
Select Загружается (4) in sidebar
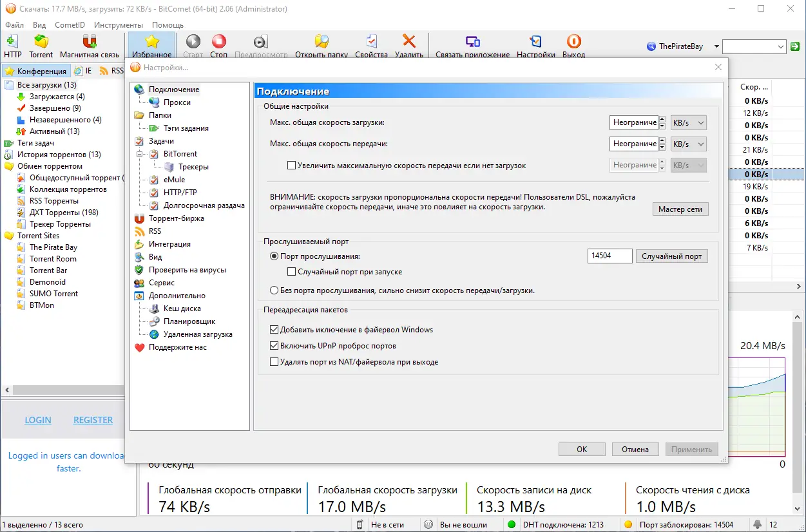coord(57,97)
